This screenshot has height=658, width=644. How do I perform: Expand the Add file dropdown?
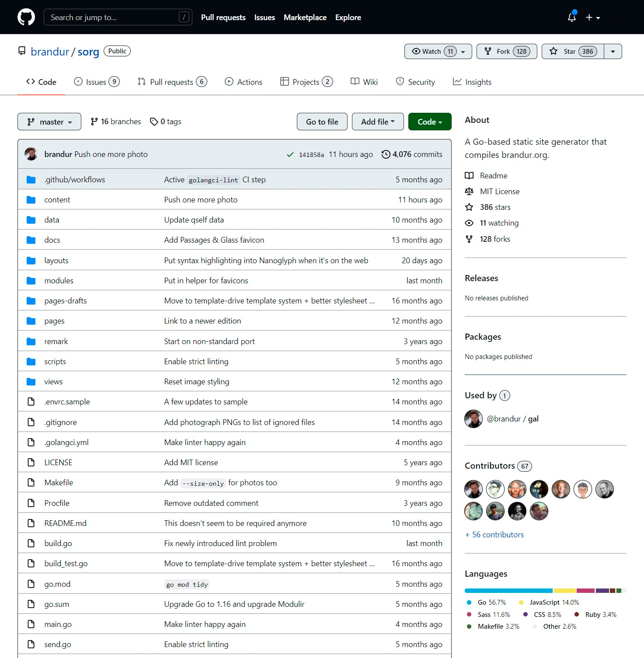(x=378, y=122)
